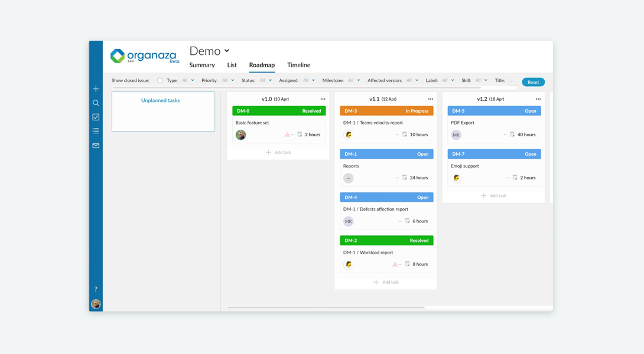
Task: Click Add task under v1.0
Action: tap(278, 152)
